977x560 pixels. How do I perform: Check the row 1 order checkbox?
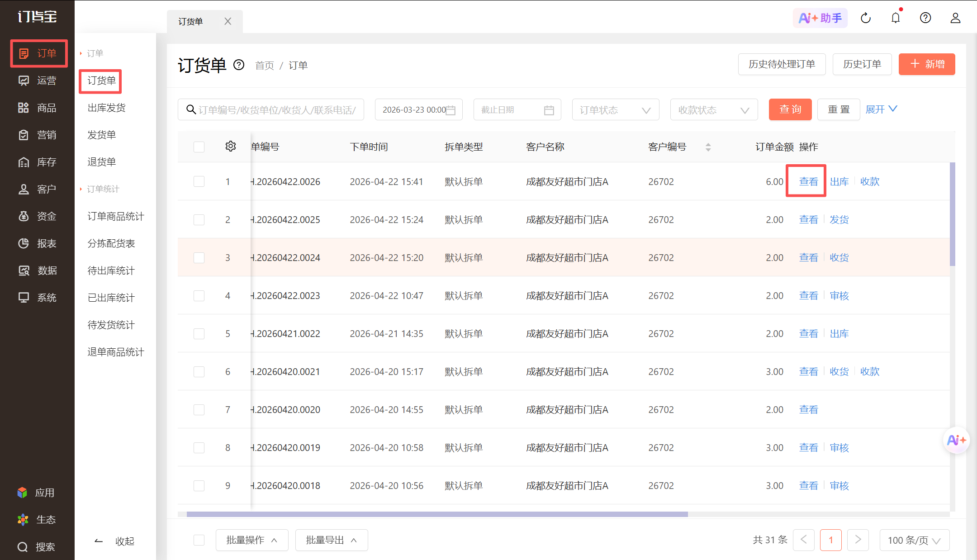pyautogui.click(x=199, y=181)
